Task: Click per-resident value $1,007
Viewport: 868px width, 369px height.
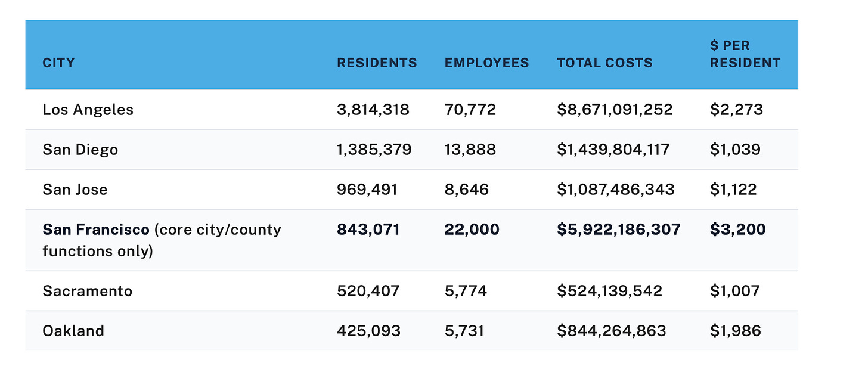Action: (x=734, y=291)
